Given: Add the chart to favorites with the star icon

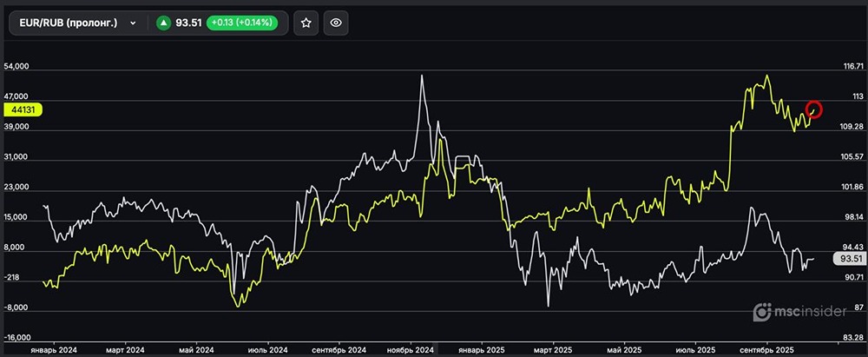Looking at the screenshot, I should (306, 23).
